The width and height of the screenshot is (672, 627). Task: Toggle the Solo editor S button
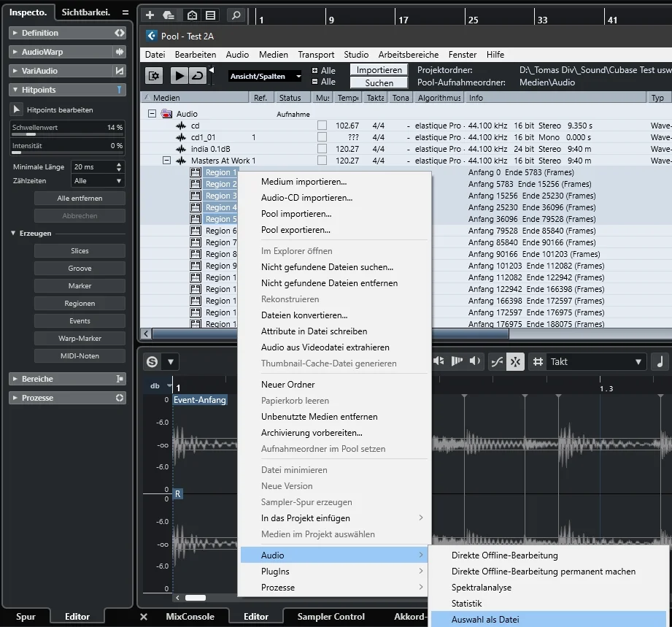pyautogui.click(x=152, y=361)
